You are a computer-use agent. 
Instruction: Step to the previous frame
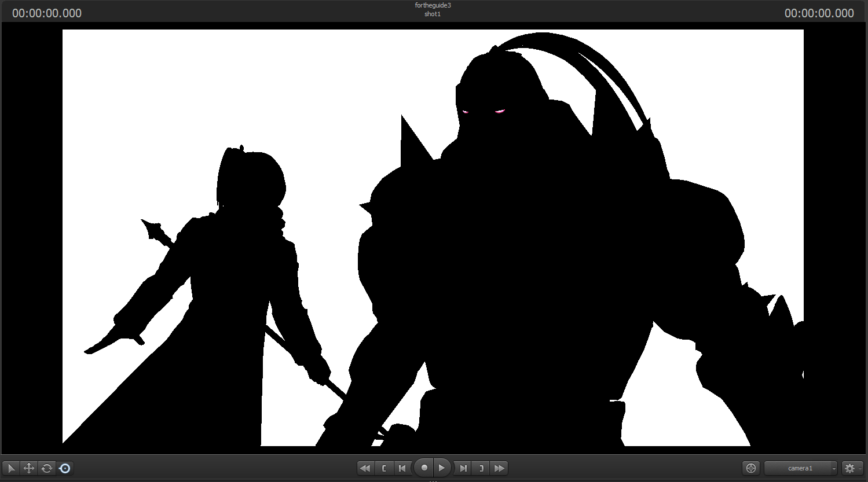coord(402,468)
